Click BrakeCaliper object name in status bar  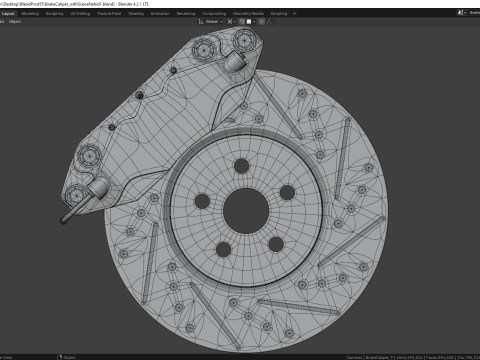click(x=378, y=357)
